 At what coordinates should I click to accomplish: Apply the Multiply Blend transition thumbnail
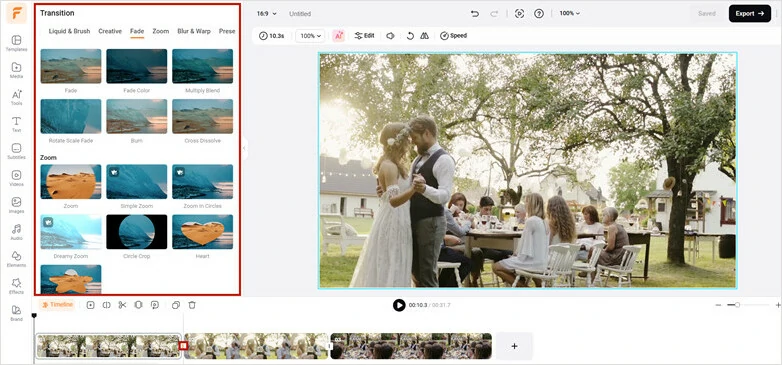pyautogui.click(x=202, y=66)
